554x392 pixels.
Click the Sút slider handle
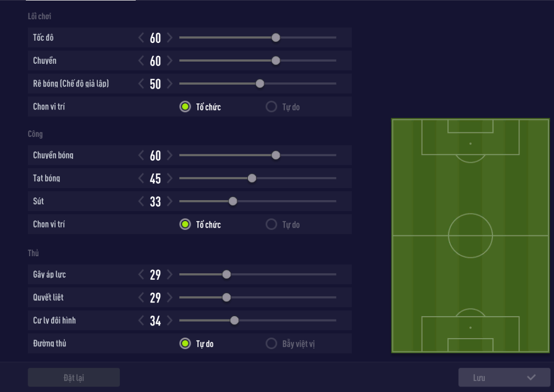[x=232, y=202]
